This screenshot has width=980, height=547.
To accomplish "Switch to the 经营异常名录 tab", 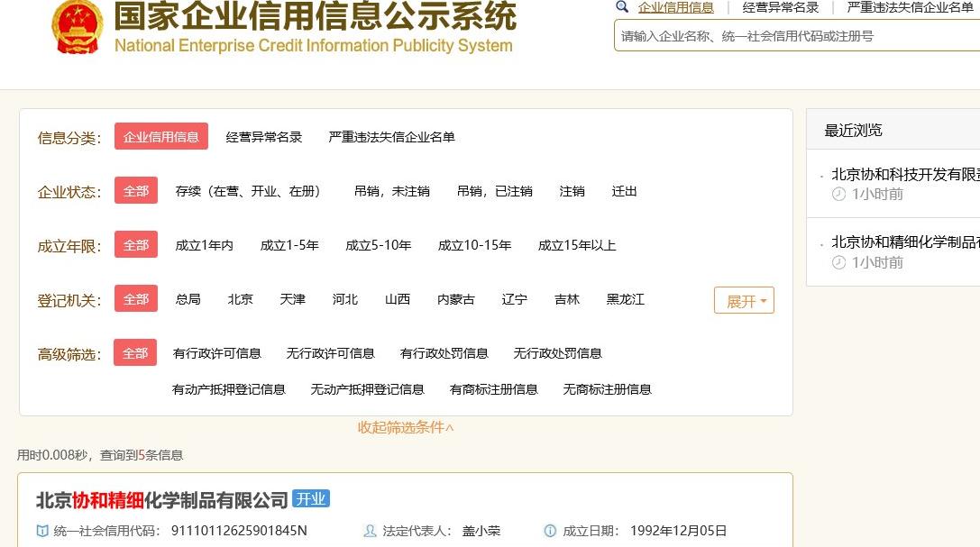I will click(781, 7).
